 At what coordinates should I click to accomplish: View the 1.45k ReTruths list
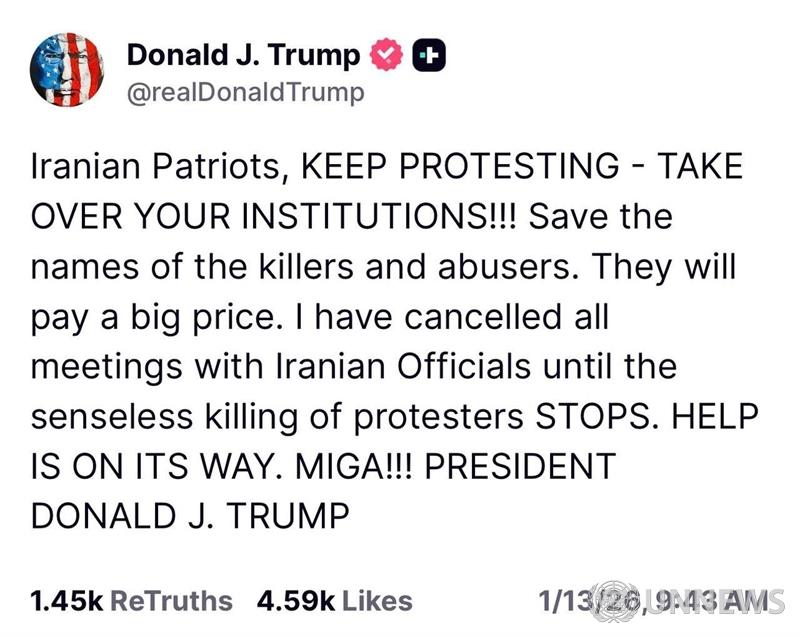point(131,601)
